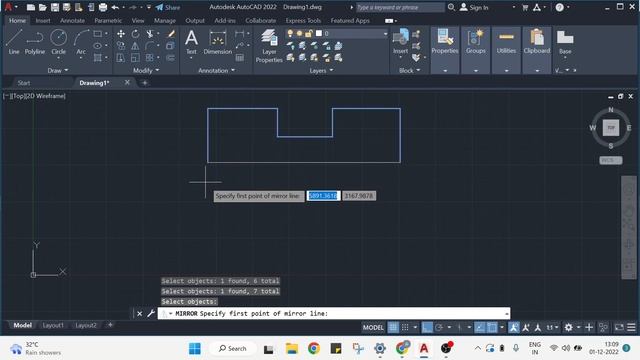Toggle the layer on/off lightbulb icon

click(x=290, y=33)
